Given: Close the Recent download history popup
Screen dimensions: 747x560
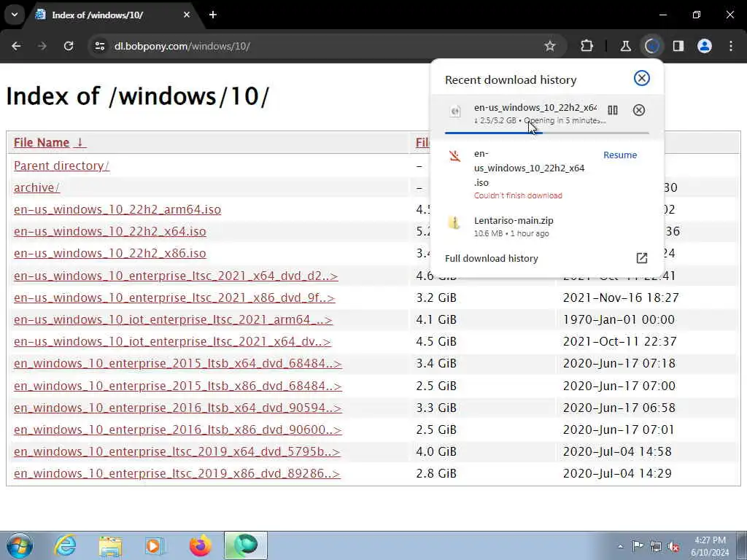Looking at the screenshot, I should pos(642,78).
